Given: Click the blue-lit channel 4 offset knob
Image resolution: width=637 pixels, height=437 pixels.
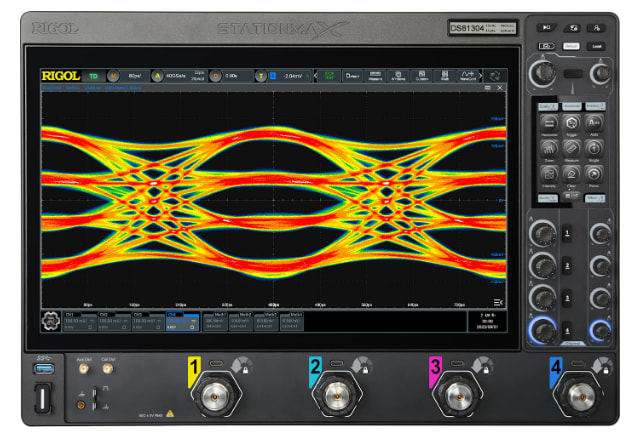Looking at the screenshot, I should pyautogui.click(x=600, y=330).
